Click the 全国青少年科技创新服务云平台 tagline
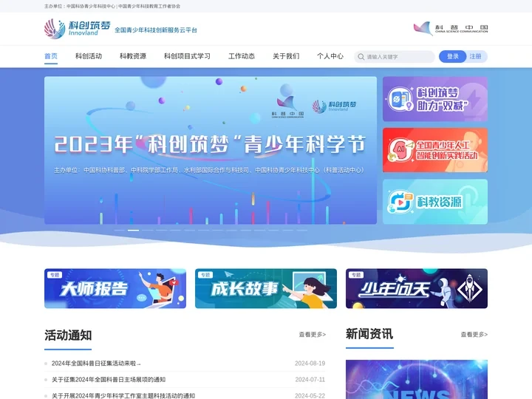 click(x=156, y=30)
